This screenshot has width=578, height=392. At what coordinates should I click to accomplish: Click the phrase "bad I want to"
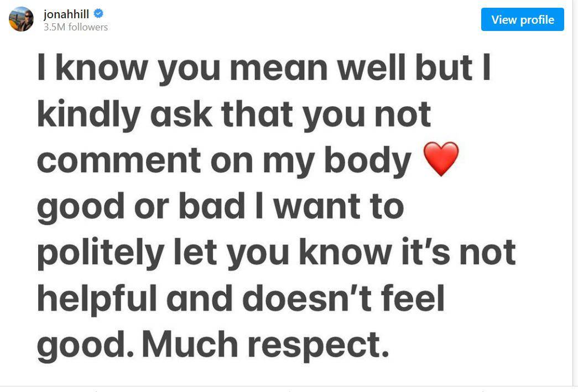[291, 206]
